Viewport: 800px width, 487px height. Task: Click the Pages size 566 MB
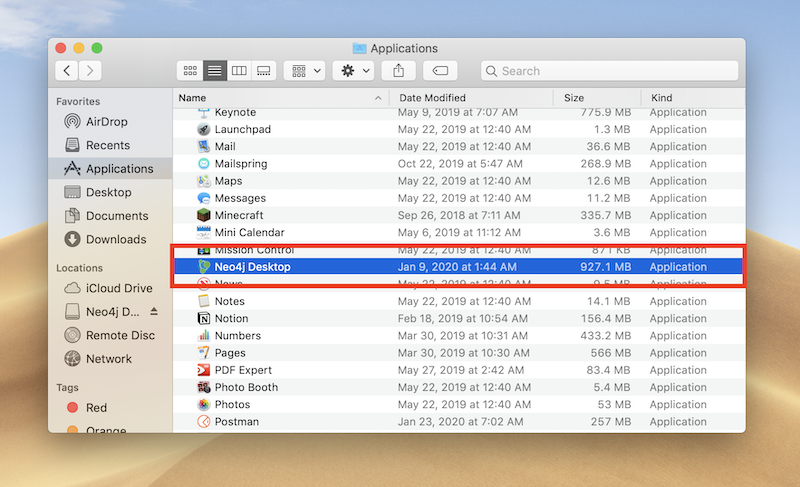click(x=611, y=353)
